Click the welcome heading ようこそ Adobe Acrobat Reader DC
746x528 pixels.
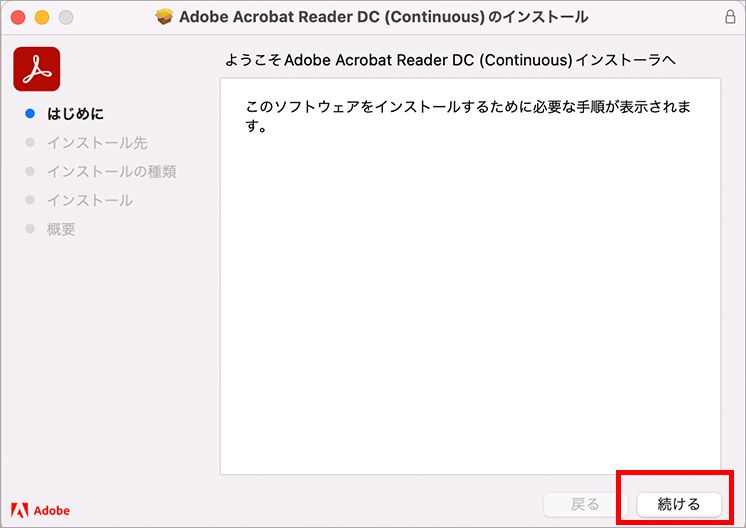pos(450,60)
